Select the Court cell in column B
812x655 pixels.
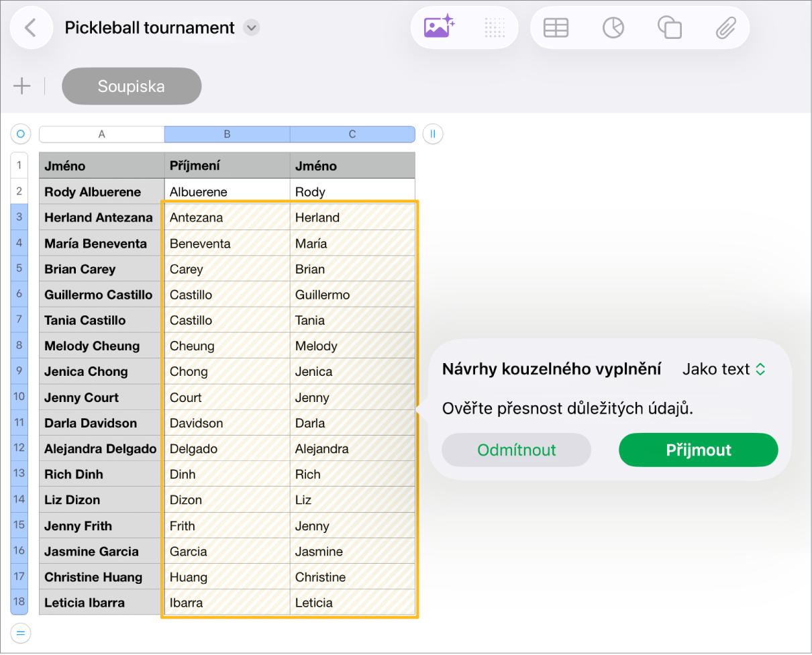point(227,397)
